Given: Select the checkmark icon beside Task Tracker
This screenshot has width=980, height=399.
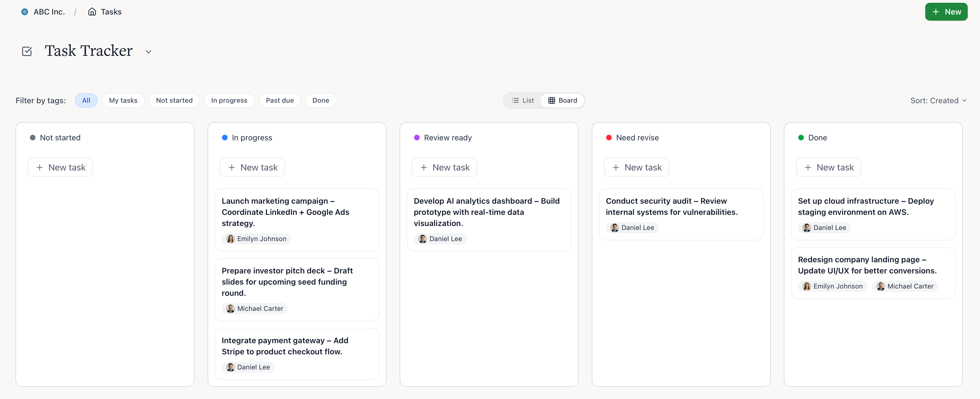Looking at the screenshot, I should (27, 51).
